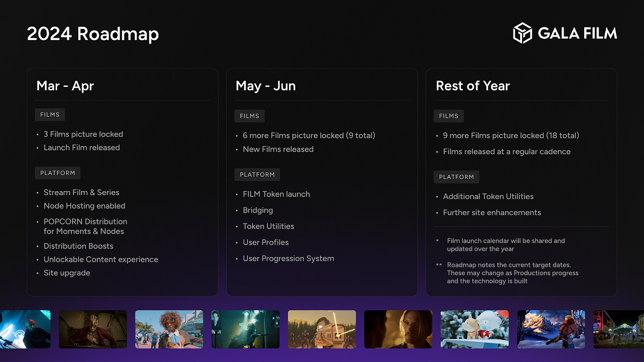This screenshot has width=644, height=362.
Task: Click 'Node Hosting enabled' item
Action: (84, 206)
